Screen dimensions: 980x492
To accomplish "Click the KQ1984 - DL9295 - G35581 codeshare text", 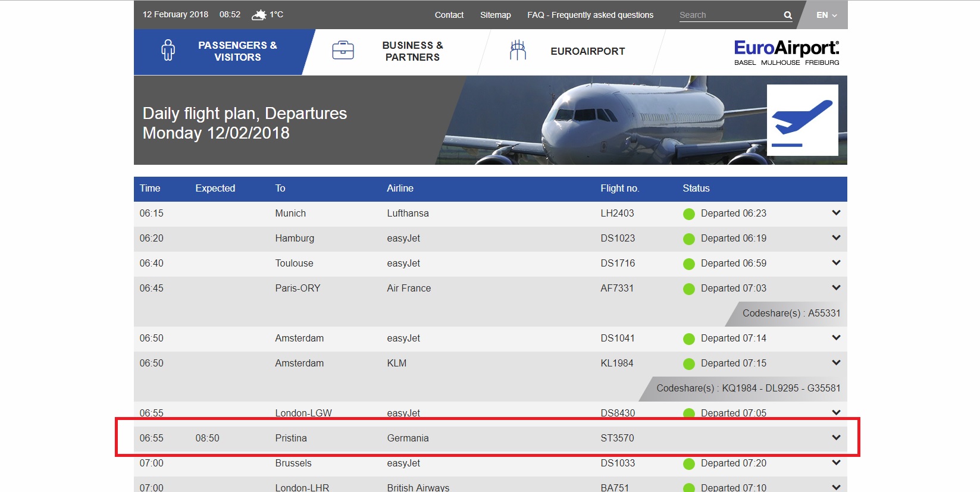I will point(781,388).
